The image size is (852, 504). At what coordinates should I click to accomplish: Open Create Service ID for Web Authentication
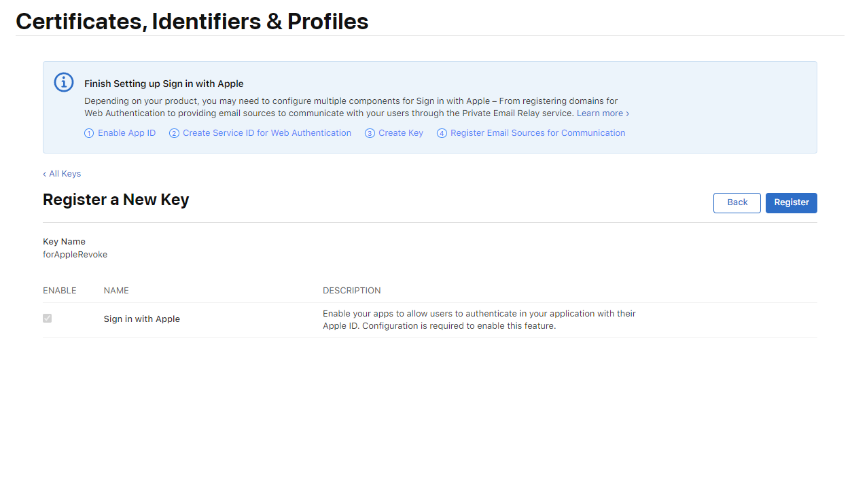(x=267, y=133)
